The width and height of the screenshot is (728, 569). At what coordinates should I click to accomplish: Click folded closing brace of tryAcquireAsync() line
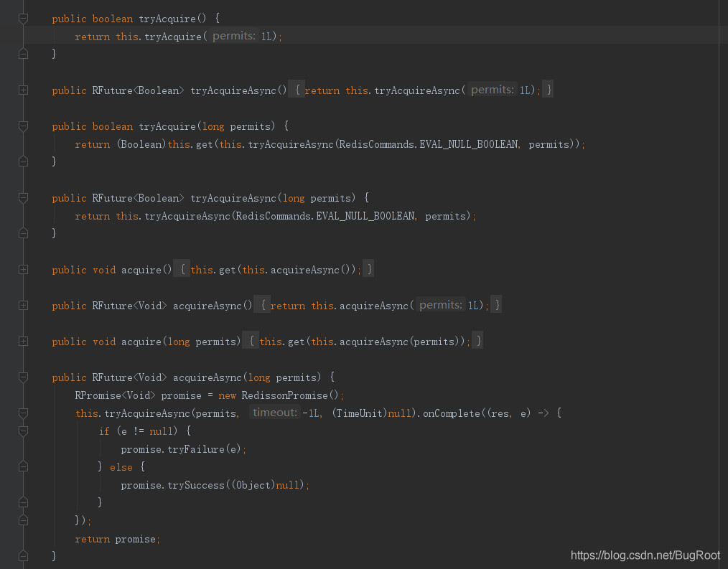coord(549,89)
